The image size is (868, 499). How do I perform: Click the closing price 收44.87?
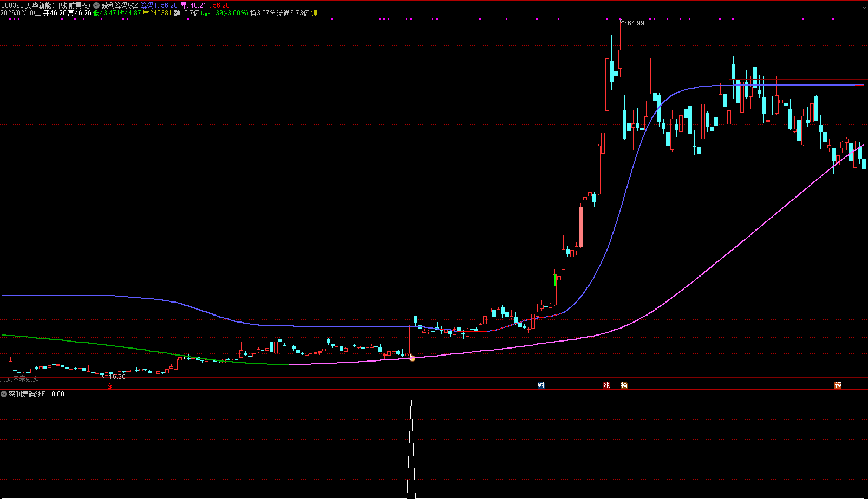click(130, 13)
